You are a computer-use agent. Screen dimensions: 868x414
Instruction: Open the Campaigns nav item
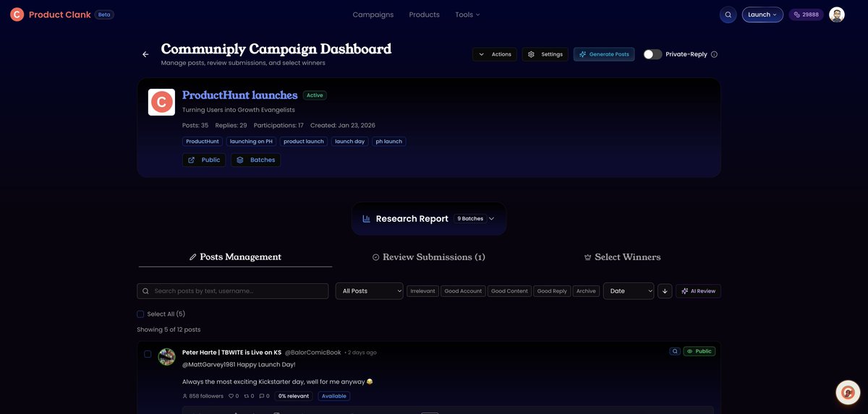373,14
